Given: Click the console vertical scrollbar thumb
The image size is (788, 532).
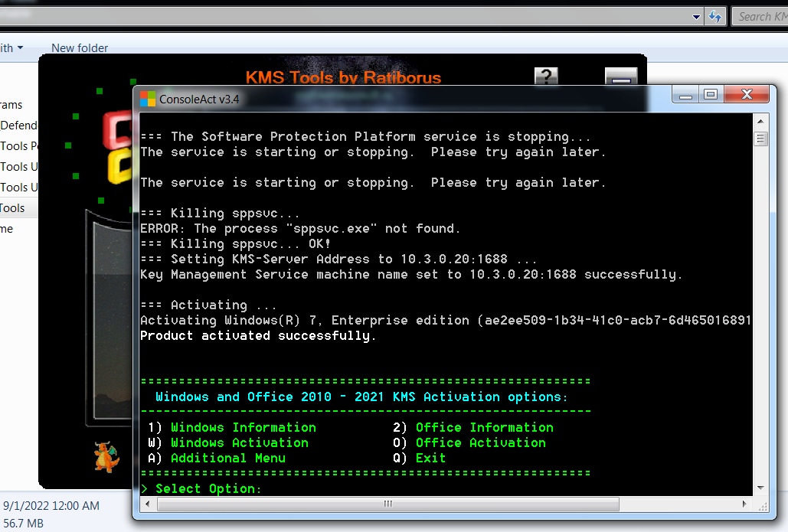Looking at the screenshot, I should point(760,139).
